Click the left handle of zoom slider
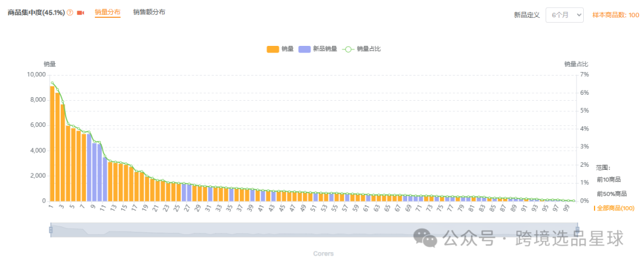This screenshot has width=644, height=264. (51, 230)
